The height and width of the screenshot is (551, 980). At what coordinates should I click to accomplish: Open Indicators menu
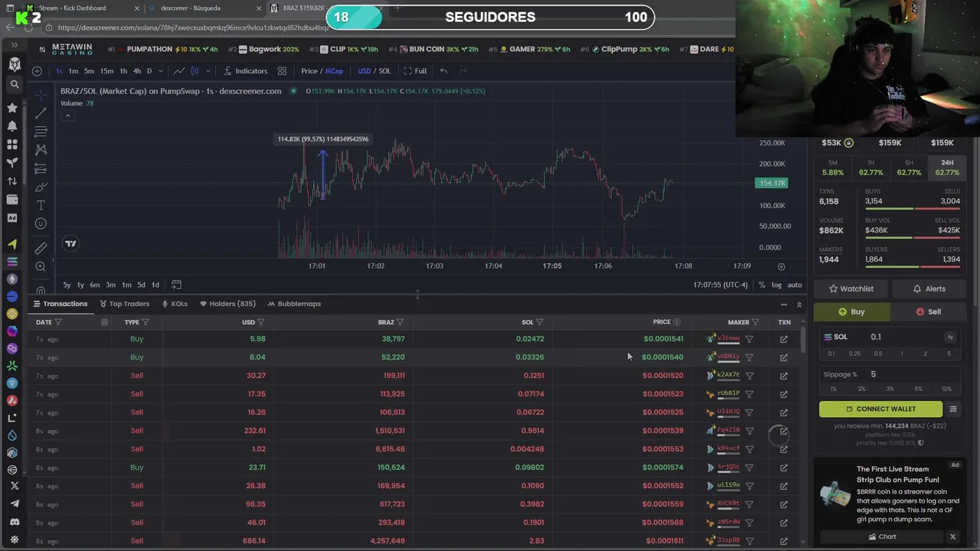click(246, 71)
